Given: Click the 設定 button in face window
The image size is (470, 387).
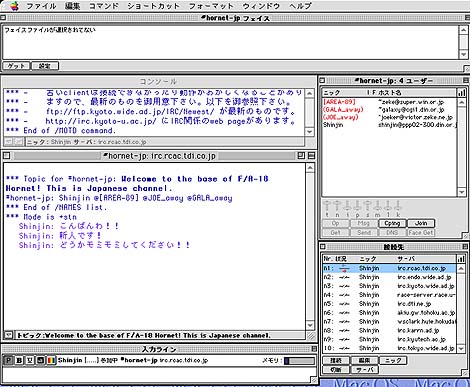Looking at the screenshot, I should point(45,66).
